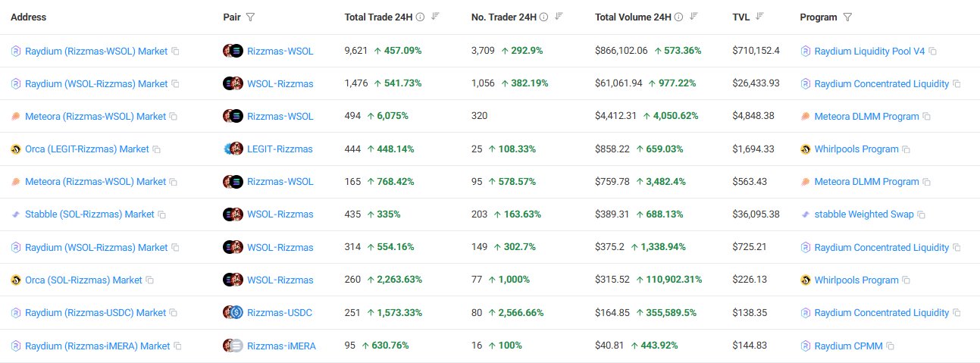Copy the Raydium (Rizzmas-iMERA) Market address
The image size is (980, 363).
click(x=178, y=346)
